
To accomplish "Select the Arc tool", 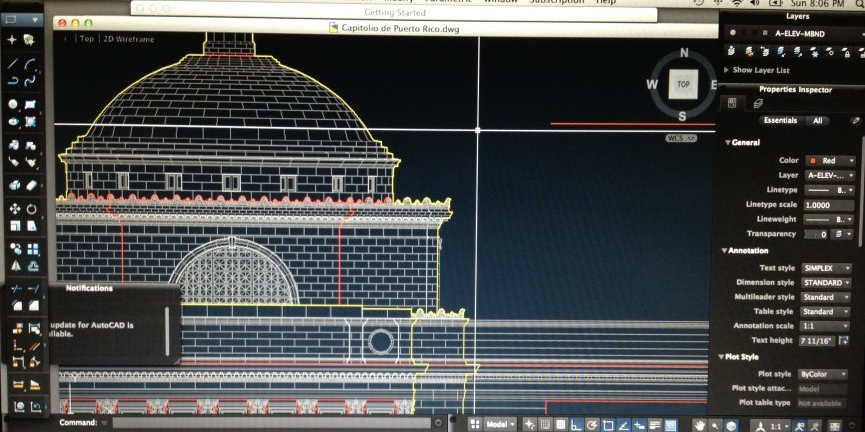I will pyautogui.click(x=31, y=63).
